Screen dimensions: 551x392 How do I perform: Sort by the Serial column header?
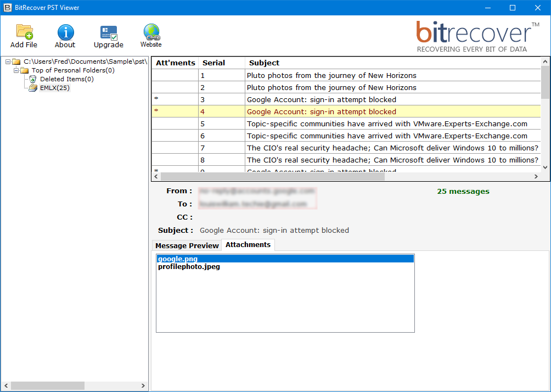222,63
